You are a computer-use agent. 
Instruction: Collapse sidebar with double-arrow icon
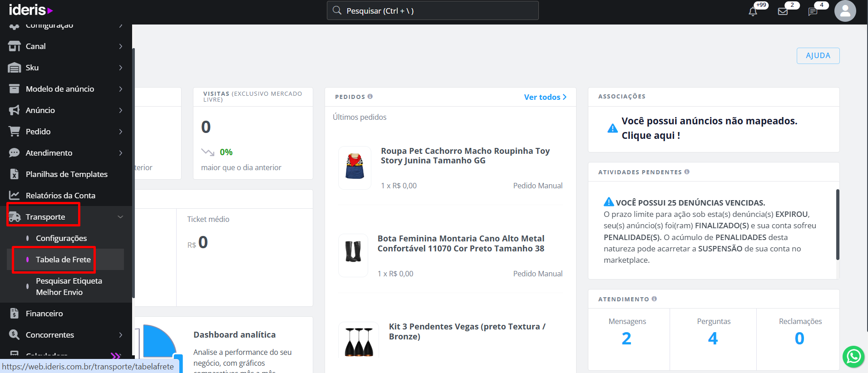tap(116, 356)
